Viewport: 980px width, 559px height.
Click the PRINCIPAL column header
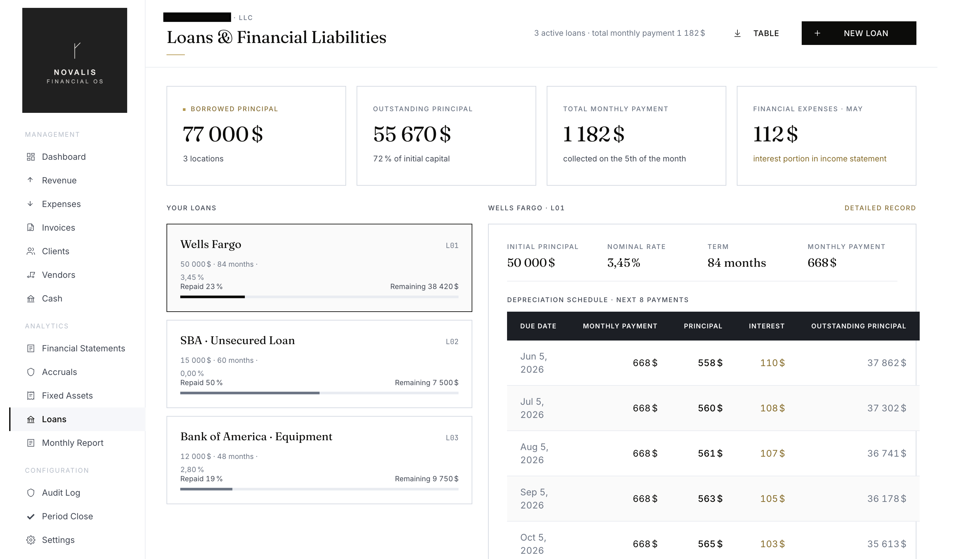point(703,326)
